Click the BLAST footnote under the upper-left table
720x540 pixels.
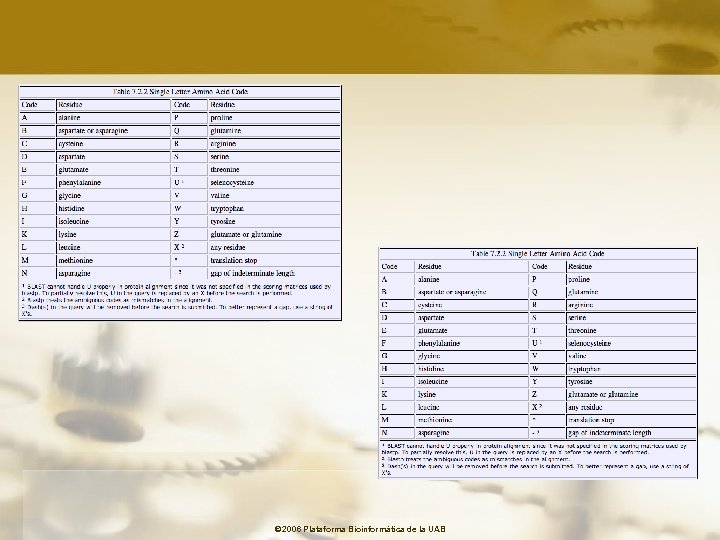177,289
